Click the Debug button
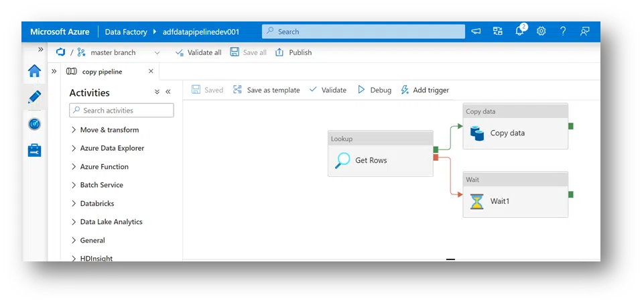Viewport: 644px width, 305px height. (x=374, y=90)
